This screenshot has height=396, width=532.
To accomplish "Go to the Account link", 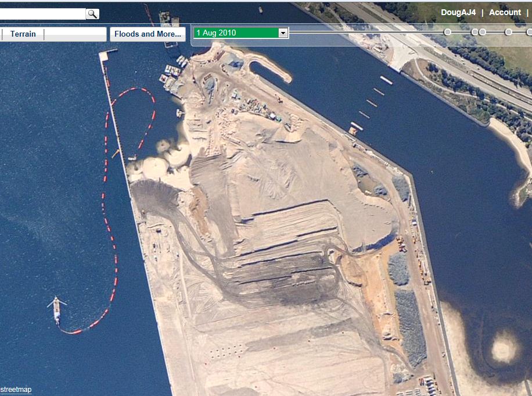I will pos(505,12).
